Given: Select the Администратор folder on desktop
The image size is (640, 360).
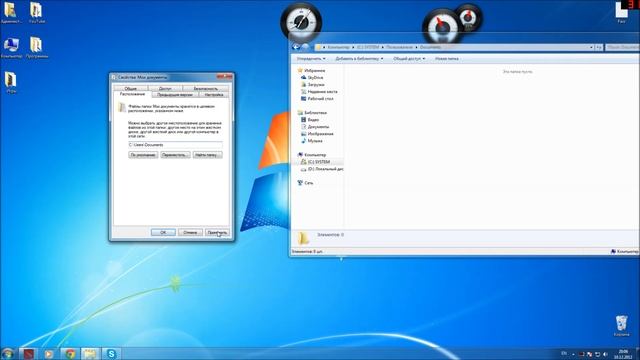Looking at the screenshot, I should (11, 12).
